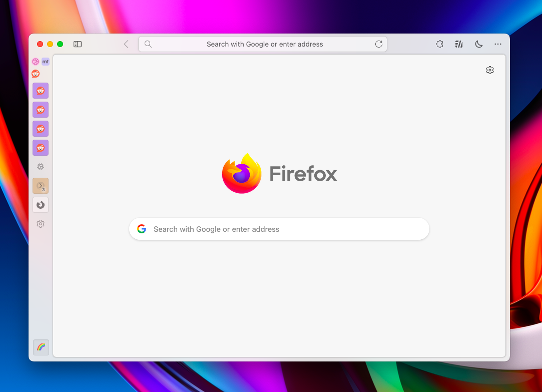This screenshot has height=392, width=542.
Task: Maximize the window with green button
Action: click(x=60, y=44)
